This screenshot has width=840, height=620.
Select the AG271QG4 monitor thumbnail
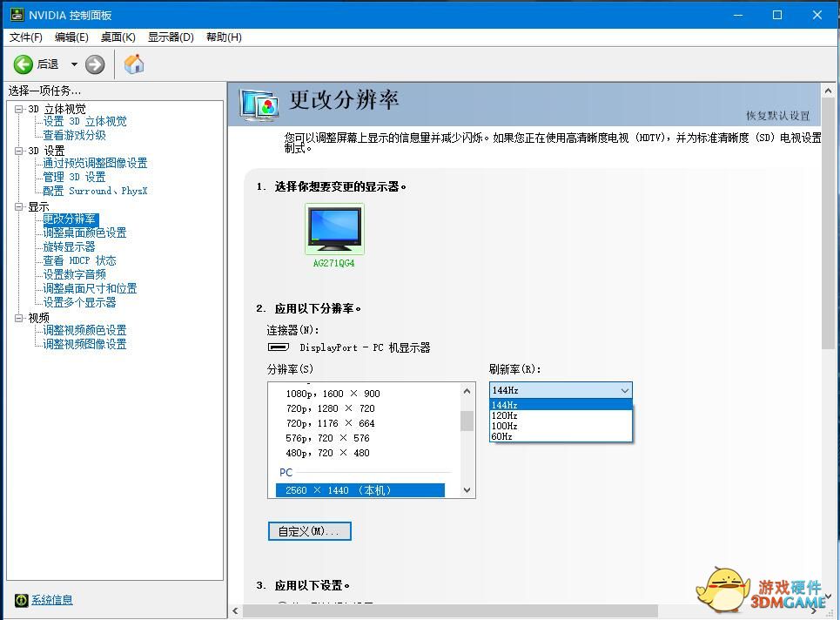click(334, 229)
